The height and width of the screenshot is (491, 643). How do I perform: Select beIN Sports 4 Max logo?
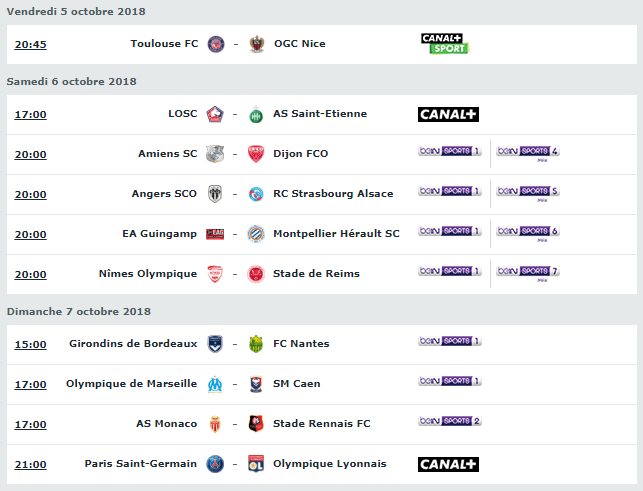tap(528, 153)
